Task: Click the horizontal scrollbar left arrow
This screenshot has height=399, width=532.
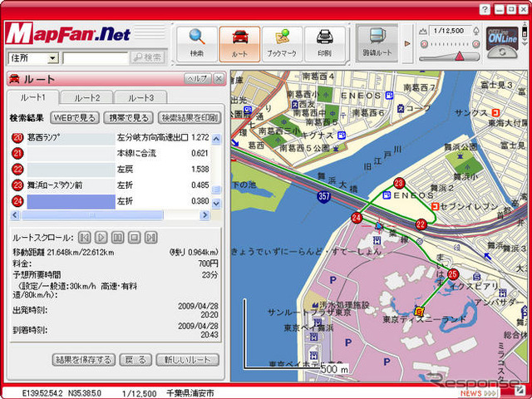Action: coord(15,215)
